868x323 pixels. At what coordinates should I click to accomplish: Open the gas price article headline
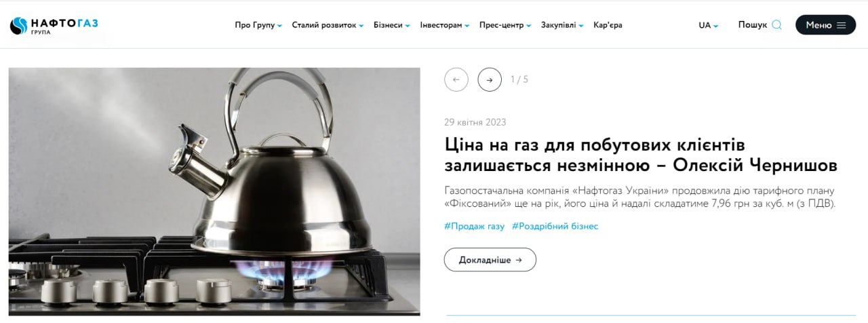coord(641,155)
